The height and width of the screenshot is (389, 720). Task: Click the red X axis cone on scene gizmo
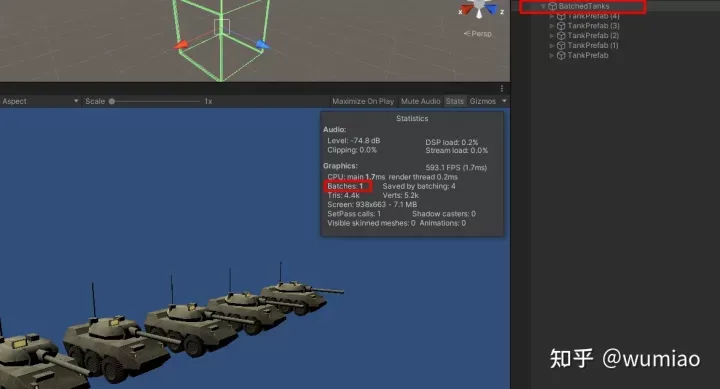pos(468,9)
